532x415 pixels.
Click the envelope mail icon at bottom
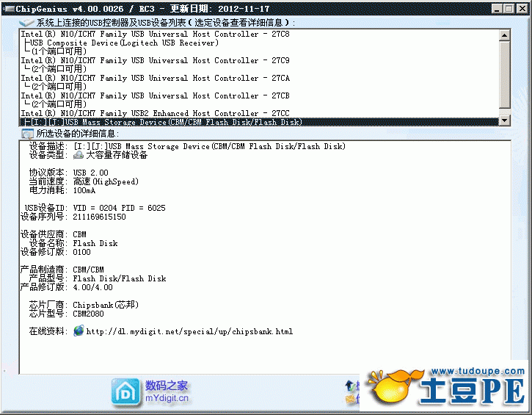(350, 399)
